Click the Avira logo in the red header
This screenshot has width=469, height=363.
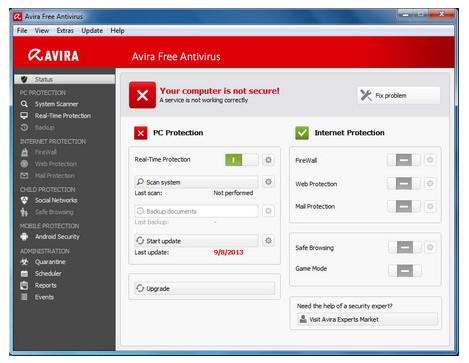coord(53,55)
